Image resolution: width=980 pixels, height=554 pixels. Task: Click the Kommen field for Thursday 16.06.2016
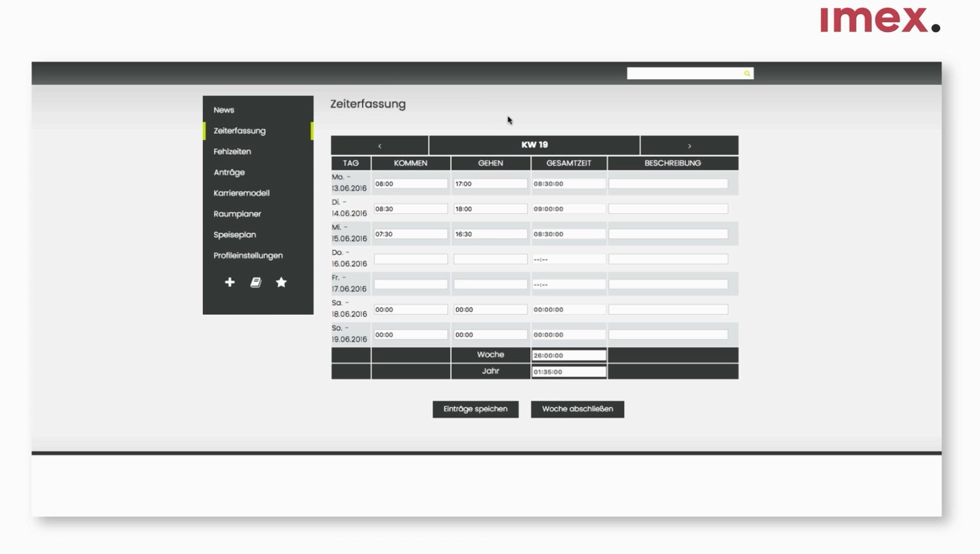(410, 259)
